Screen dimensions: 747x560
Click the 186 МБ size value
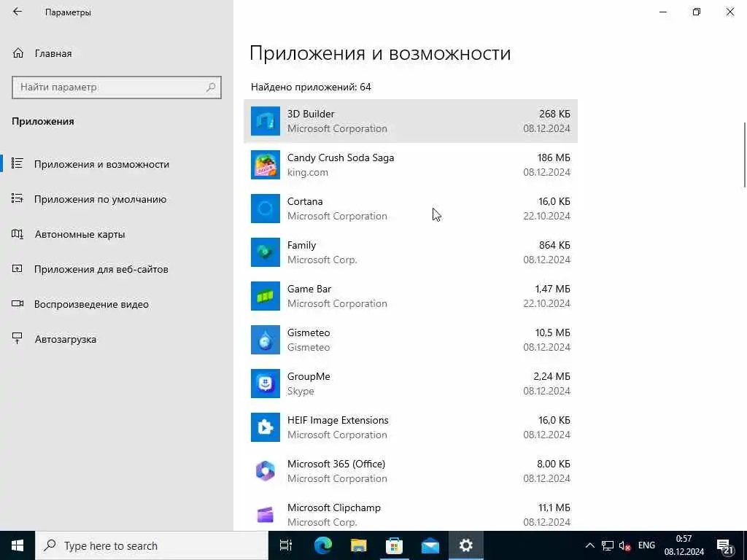point(554,157)
